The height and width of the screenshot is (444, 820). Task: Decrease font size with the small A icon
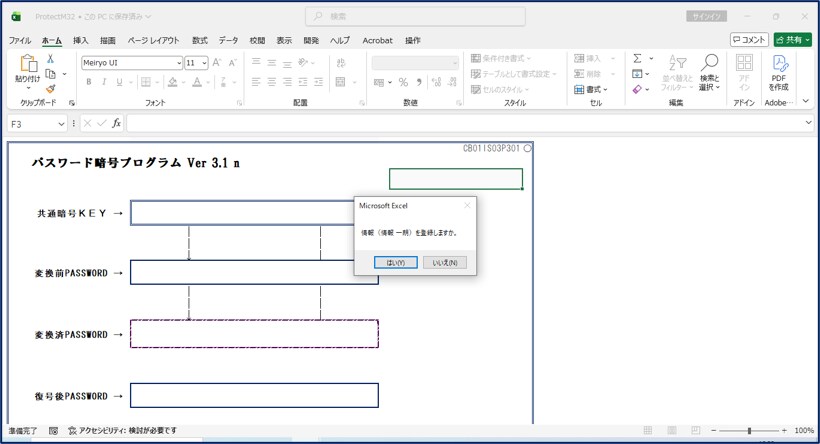tap(233, 63)
